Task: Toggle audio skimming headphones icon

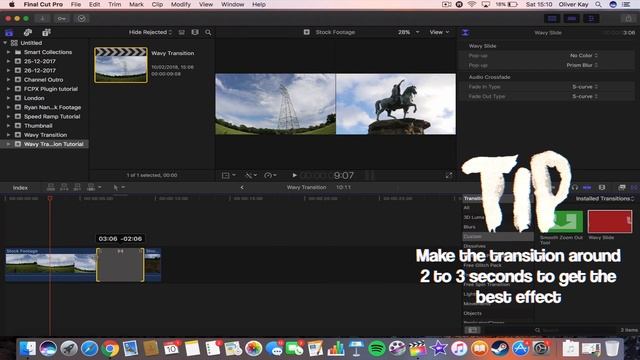Action: (x=575, y=187)
